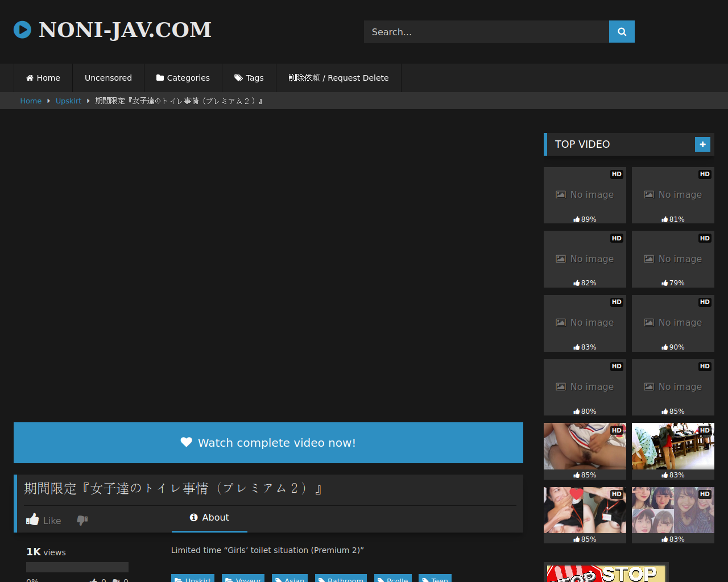Open the Uncensored menu item
This screenshot has width=728, height=582.
(108, 78)
